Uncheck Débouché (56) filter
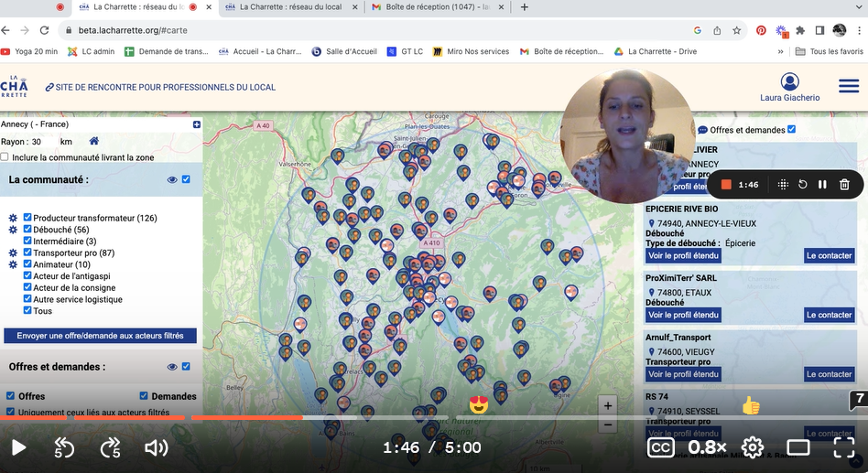868x473 pixels. coord(27,229)
